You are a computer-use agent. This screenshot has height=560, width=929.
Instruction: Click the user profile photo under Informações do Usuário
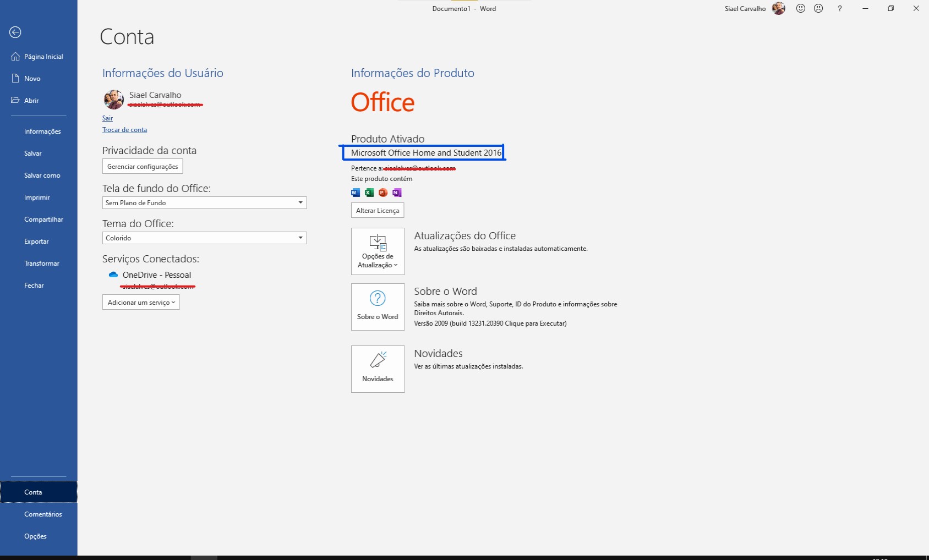pos(114,100)
